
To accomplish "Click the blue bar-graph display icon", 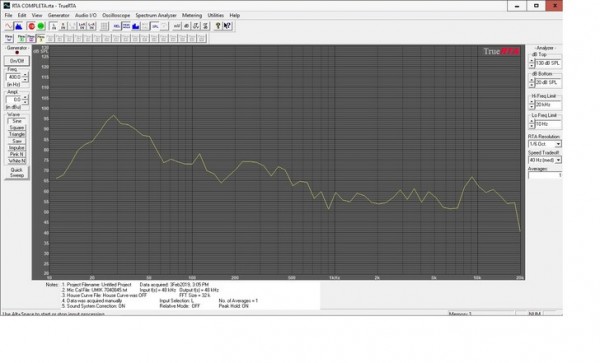I will [135, 26].
